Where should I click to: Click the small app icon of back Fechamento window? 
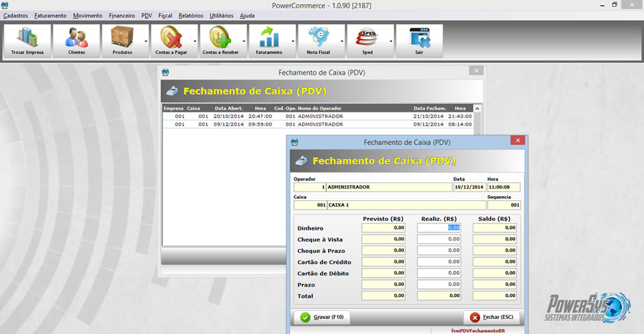point(165,73)
